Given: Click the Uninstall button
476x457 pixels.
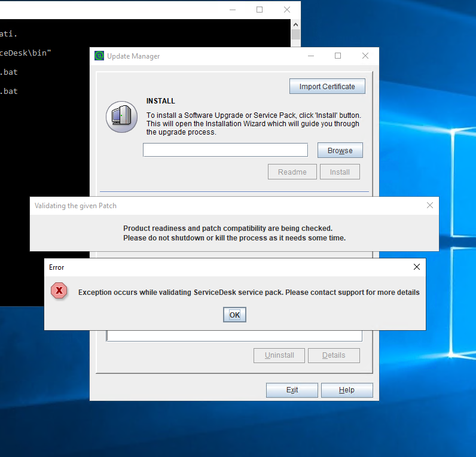Looking at the screenshot, I should pos(279,355).
